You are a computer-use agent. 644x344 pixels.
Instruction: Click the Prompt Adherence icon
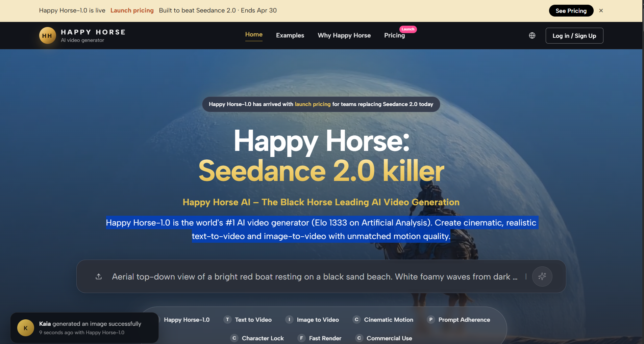pyautogui.click(x=431, y=319)
